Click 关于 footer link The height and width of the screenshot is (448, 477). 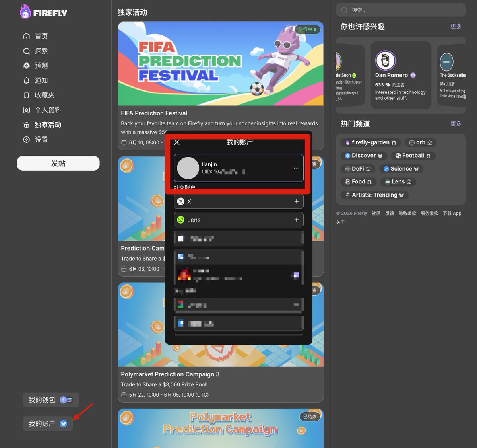click(x=340, y=222)
